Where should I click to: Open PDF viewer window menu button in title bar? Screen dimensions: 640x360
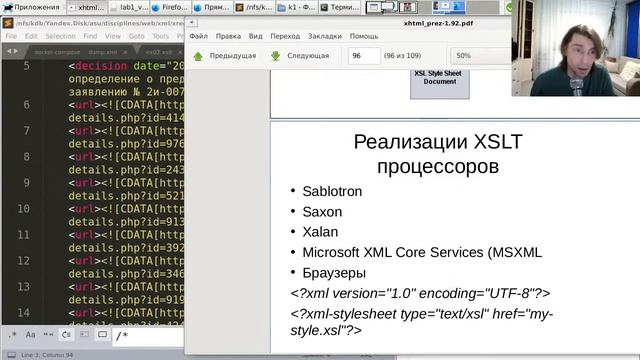(192, 23)
